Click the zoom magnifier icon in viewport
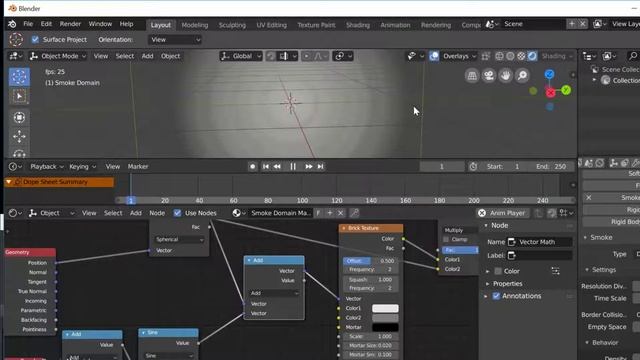This screenshot has width=640, height=360. click(x=522, y=76)
